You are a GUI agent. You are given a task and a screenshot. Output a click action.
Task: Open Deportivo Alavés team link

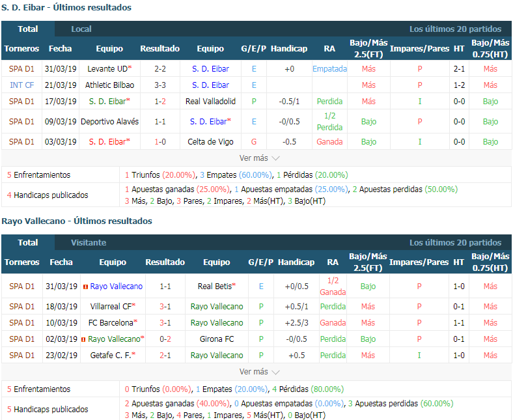click(109, 122)
